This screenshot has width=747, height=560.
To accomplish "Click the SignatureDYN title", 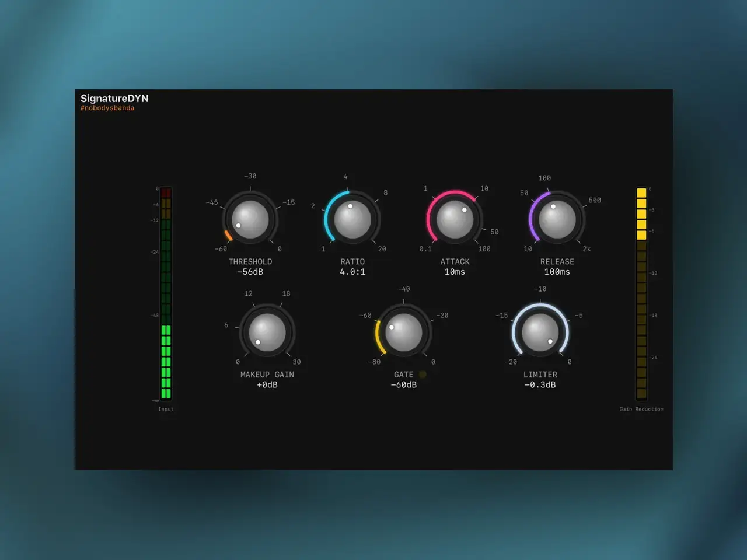I will click(x=114, y=99).
